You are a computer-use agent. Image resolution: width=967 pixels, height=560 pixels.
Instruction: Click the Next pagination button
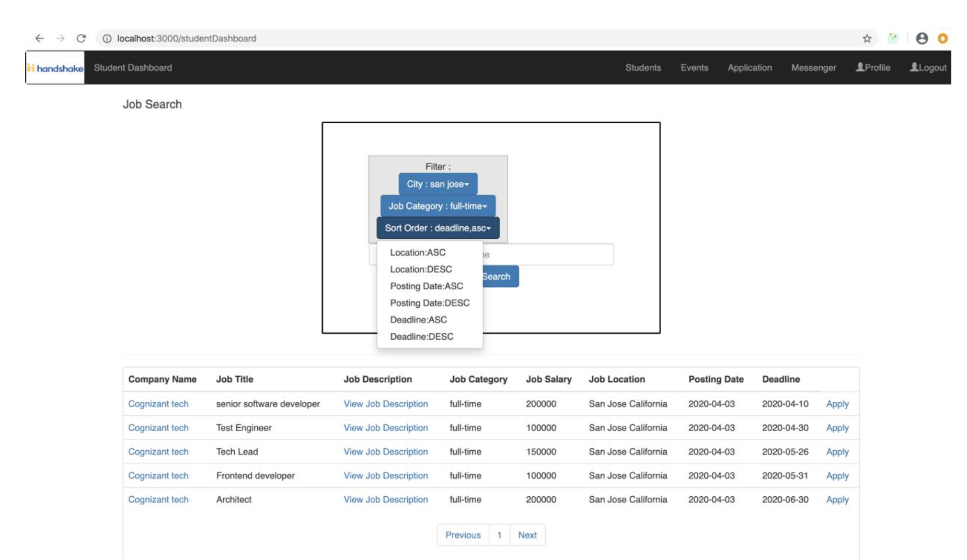(x=527, y=535)
